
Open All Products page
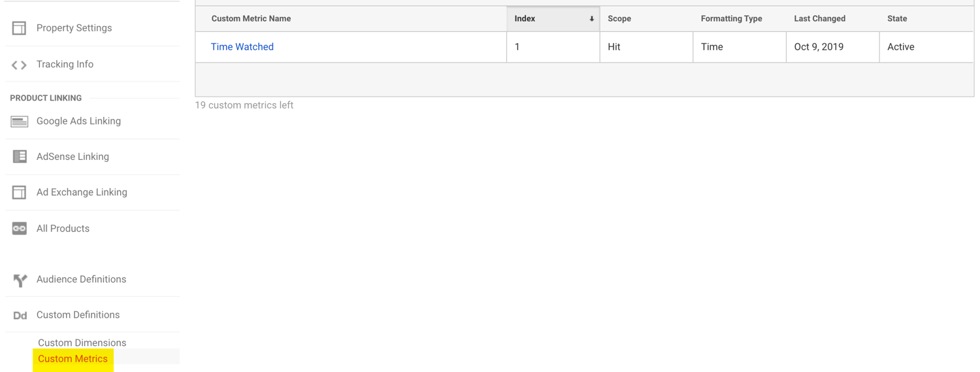click(x=63, y=228)
